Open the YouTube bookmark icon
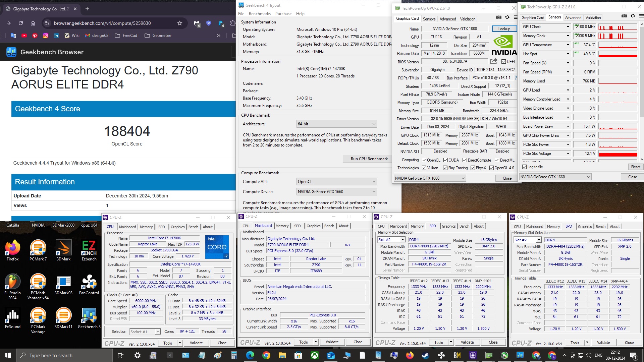Image resolution: width=644 pixels, height=362 pixels. pos(24,36)
